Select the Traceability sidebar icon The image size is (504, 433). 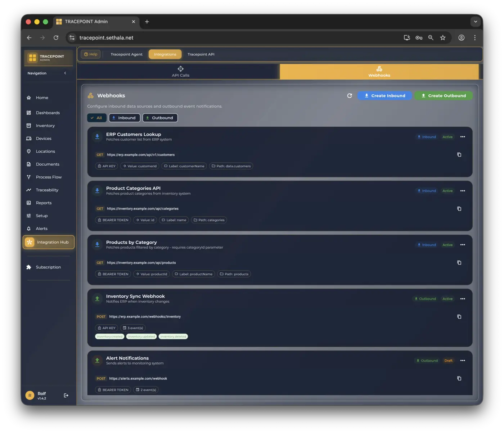pyautogui.click(x=29, y=190)
